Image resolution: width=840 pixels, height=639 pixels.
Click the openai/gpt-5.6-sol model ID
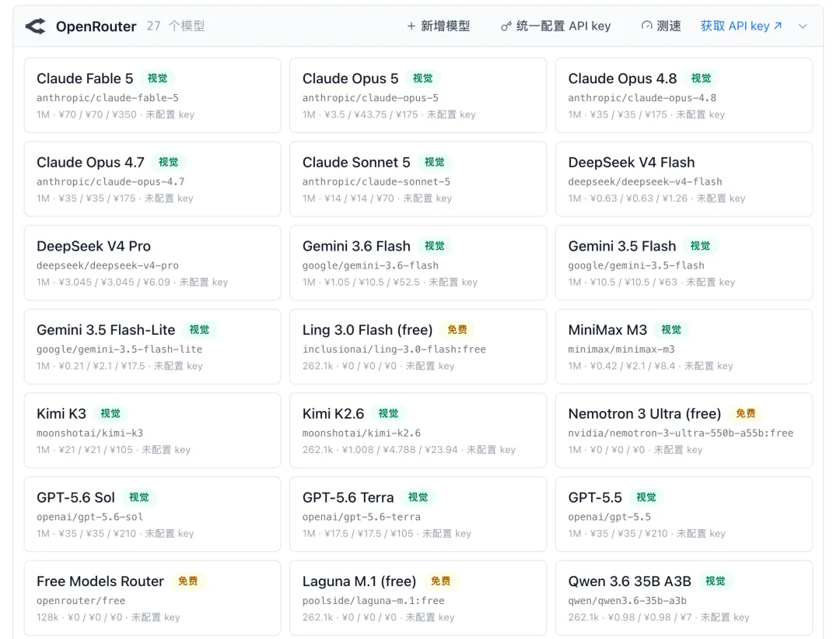tap(90, 517)
